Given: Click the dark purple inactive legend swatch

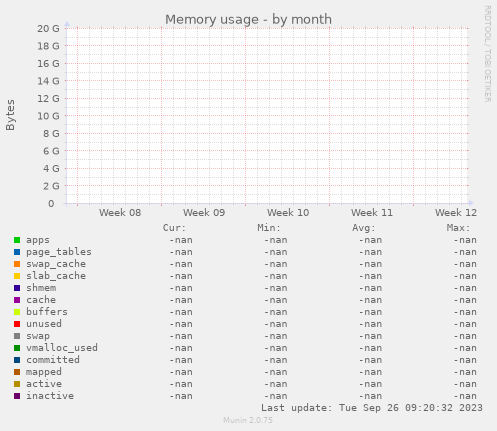Looking at the screenshot, I should coord(17,396).
